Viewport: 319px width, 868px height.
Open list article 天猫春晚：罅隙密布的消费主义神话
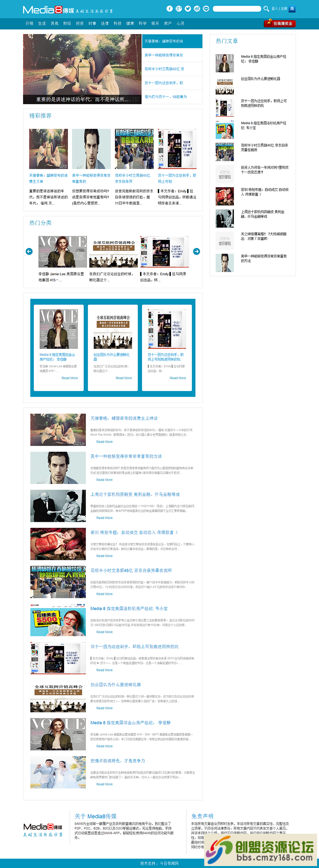click(124, 418)
